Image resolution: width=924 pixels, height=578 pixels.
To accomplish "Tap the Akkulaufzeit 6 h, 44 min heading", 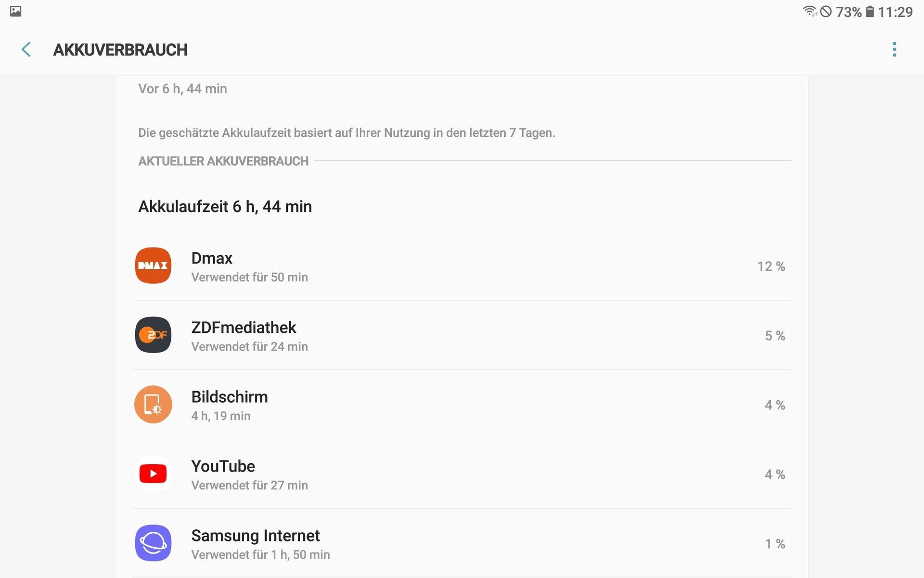I will (225, 207).
